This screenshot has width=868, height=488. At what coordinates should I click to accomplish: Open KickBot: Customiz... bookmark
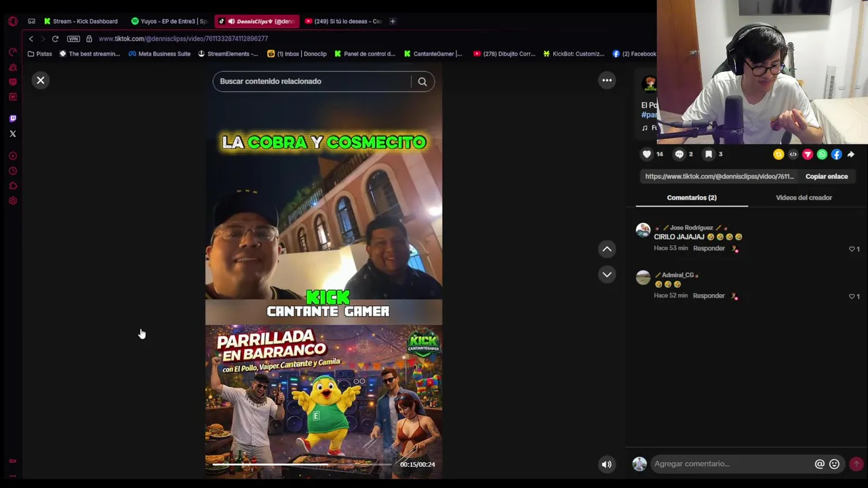tap(573, 54)
